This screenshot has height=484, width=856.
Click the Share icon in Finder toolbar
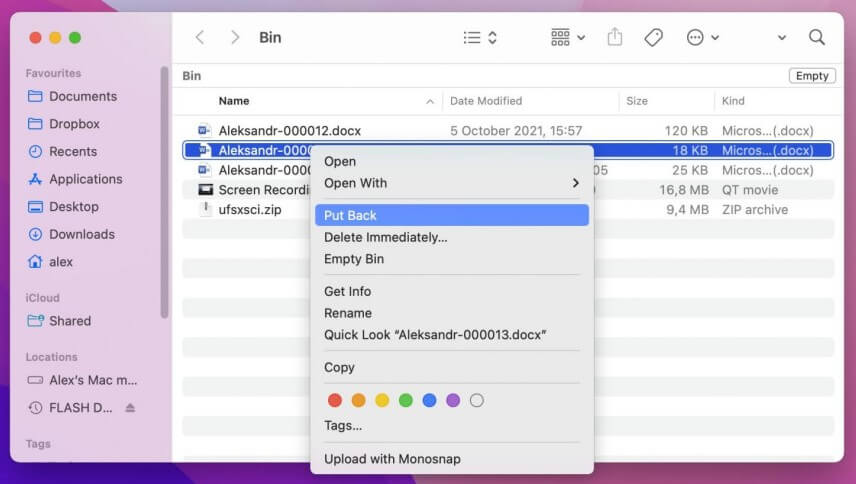click(615, 37)
